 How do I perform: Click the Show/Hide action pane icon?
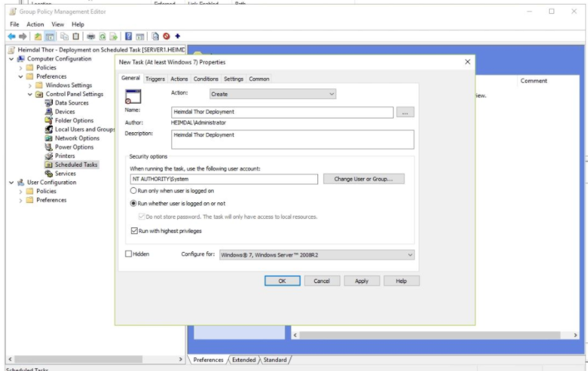(x=140, y=36)
